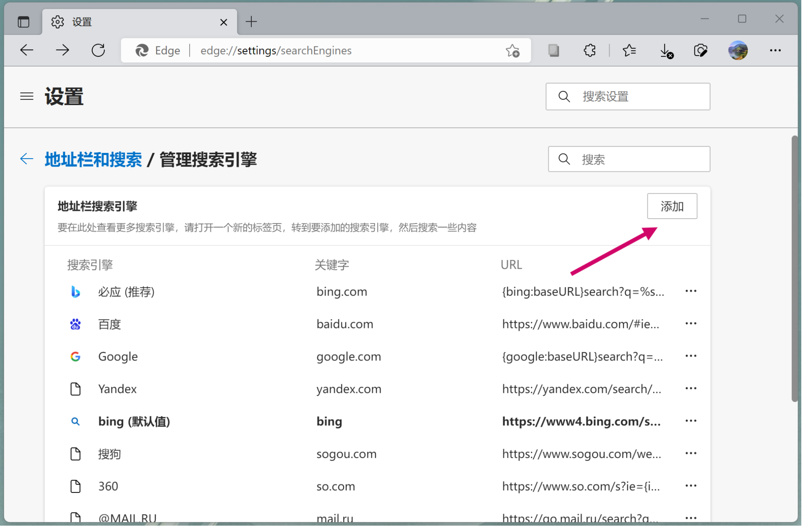Open more actions for Google
This screenshot has height=531, width=812.
pyautogui.click(x=691, y=356)
